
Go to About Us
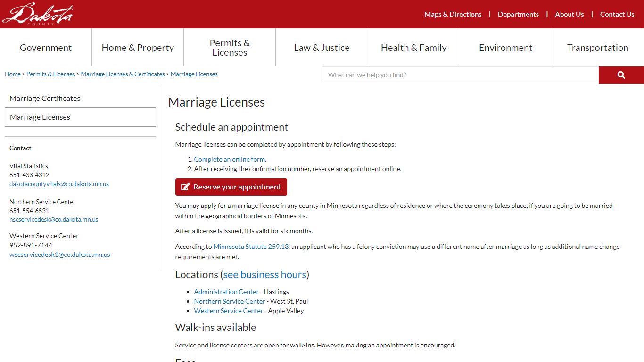pos(570,15)
